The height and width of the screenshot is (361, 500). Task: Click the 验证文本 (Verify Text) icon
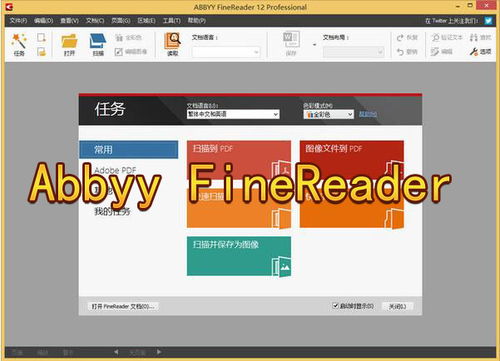(435, 37)
